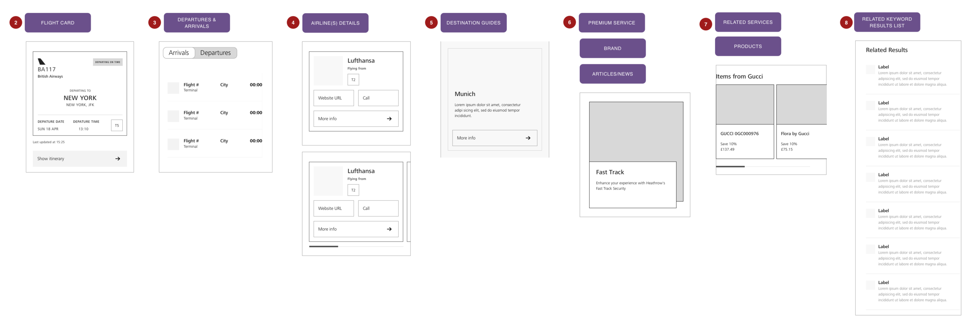Click the Items from Gucci heading

(739, 76)
